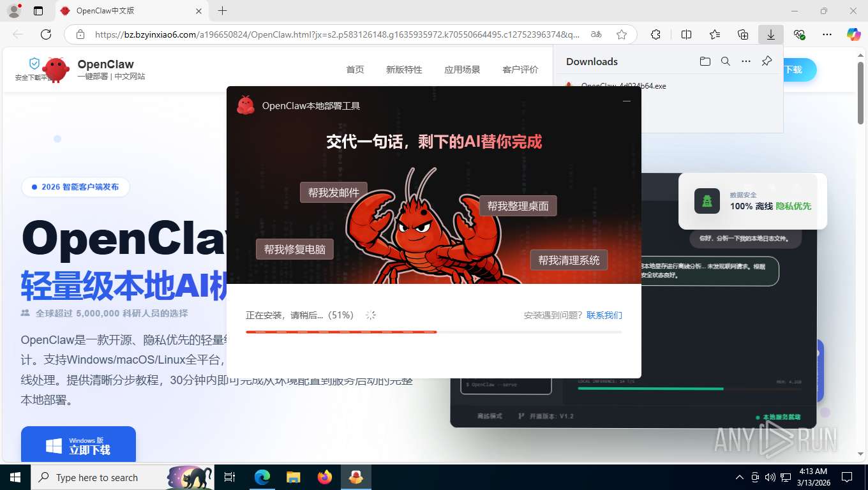Click the OpenClaw lobster site logo
The width and height of the screenshot is (868, 490).
coord(56,70)
